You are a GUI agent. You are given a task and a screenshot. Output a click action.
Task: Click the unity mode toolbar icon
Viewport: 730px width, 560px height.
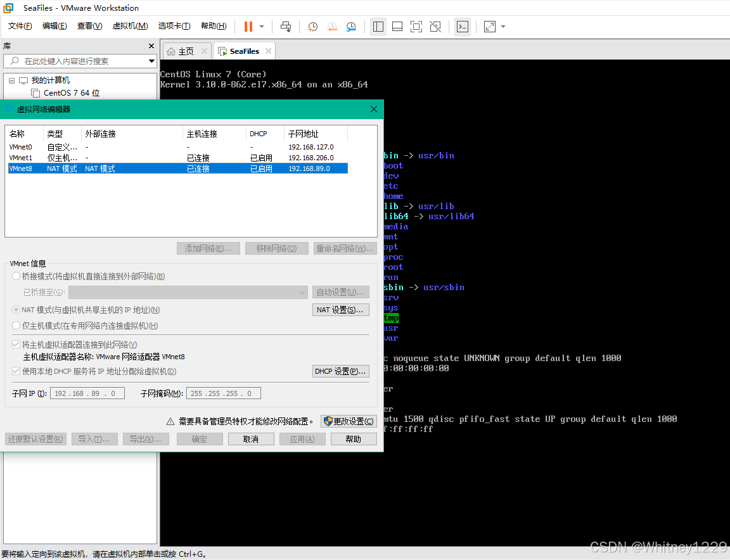pyautogui.click(x=435, y=27)
